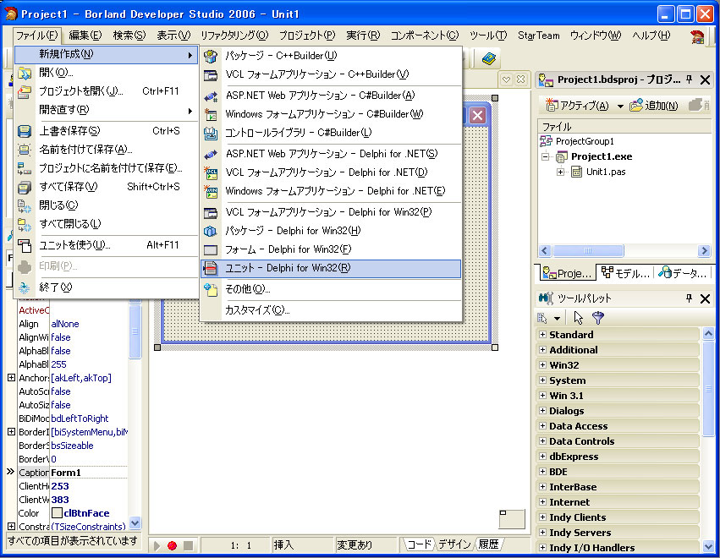This screenshot has width=720, height=558.
Task: Choose VCL フォームアプリケーション - Delphi for Win32(P)
Action: point(331,212)
